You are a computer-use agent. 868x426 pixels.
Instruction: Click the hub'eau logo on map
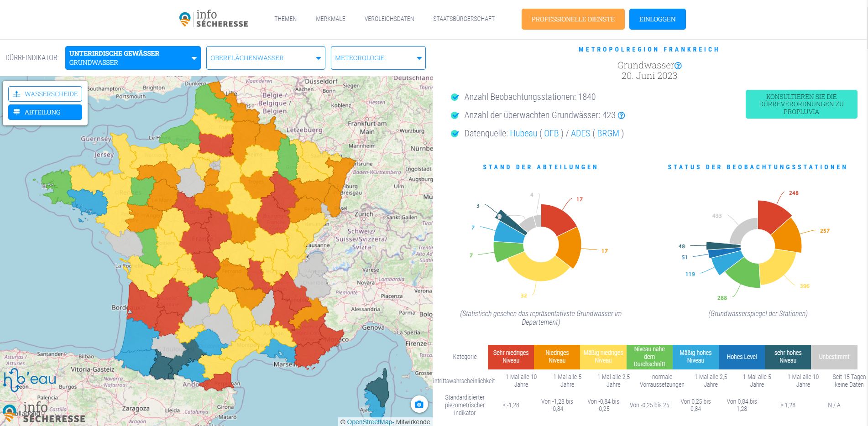tap(30, 380)
